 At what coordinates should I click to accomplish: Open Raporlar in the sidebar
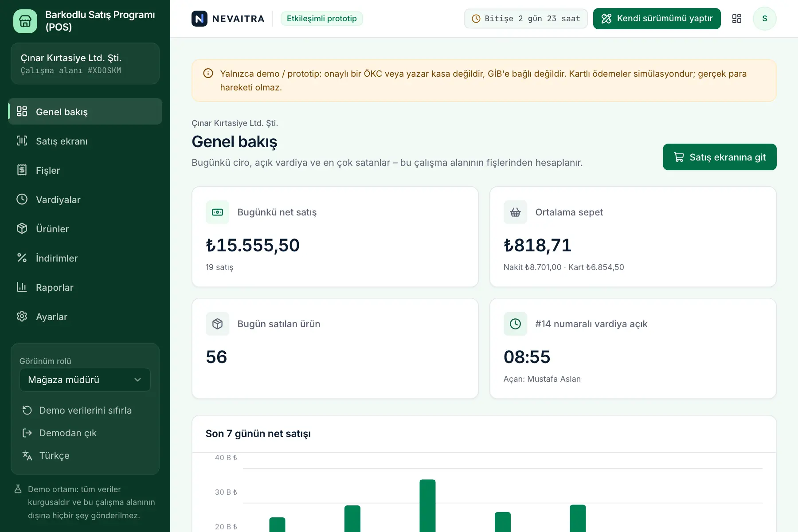[x=85, y=287]
